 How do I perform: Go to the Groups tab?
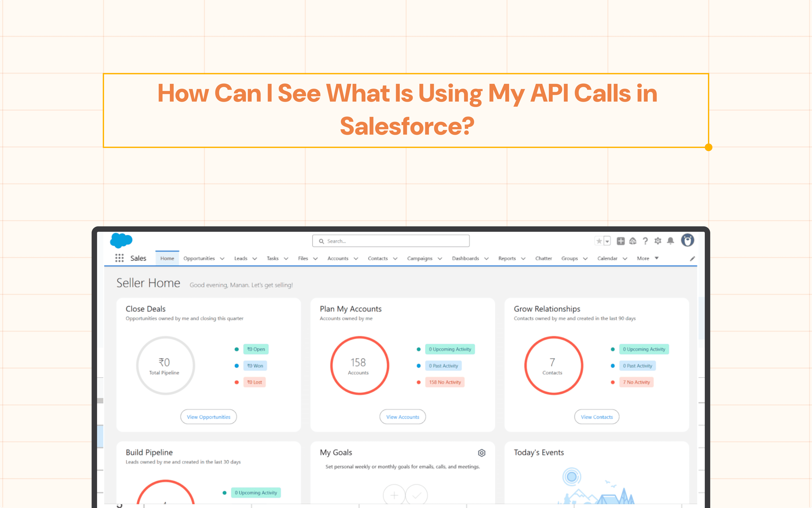(x=569, y=258)
